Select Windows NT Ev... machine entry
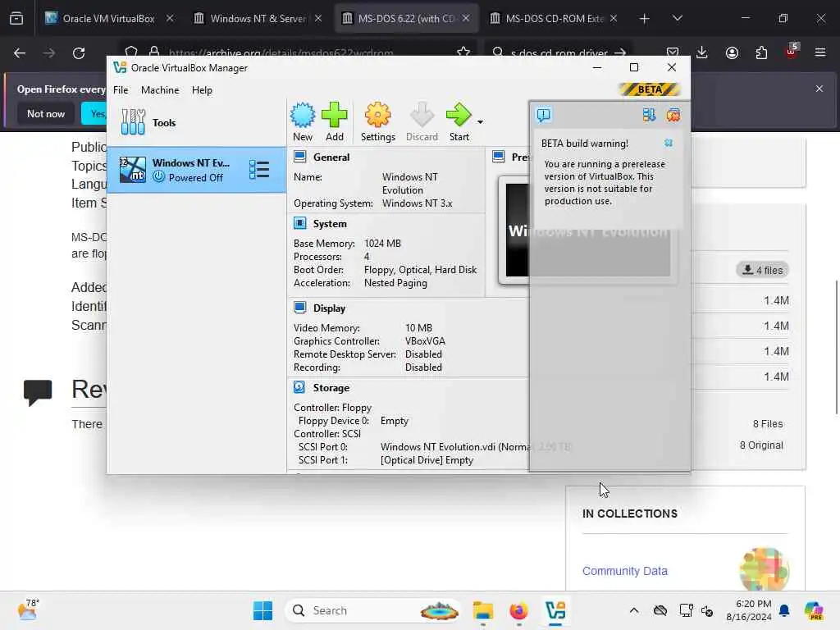The height and width of the screenshot is (630, 840). tap(196, 170)
